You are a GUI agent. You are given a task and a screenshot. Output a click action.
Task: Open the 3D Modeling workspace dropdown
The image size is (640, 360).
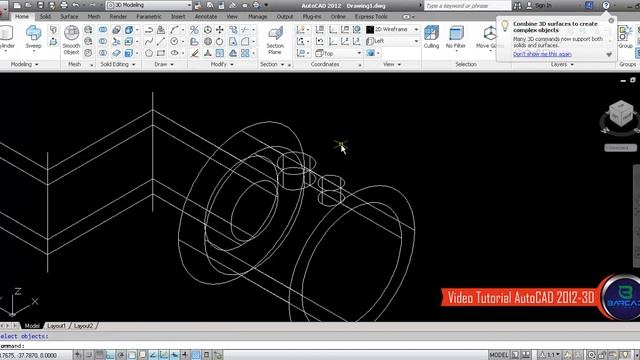[x=149, y=5]
